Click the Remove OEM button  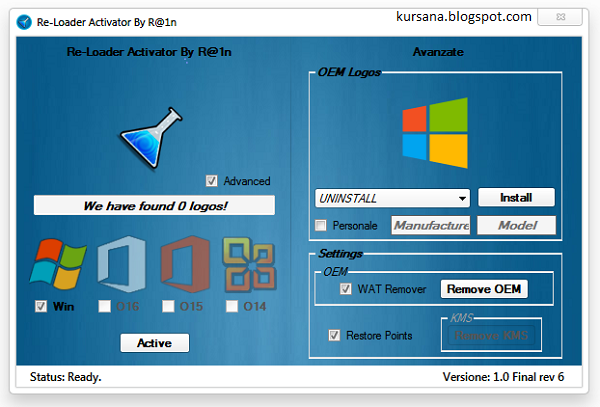pyautogui.click(x=484, y=289)
